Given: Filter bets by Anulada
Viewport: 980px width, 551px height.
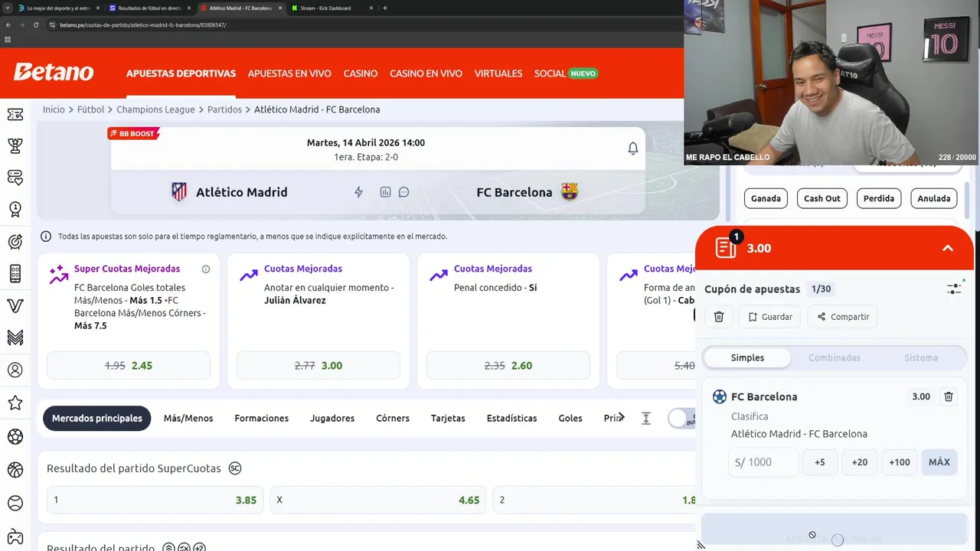Looking at the screenshot, I should point(934,198).
